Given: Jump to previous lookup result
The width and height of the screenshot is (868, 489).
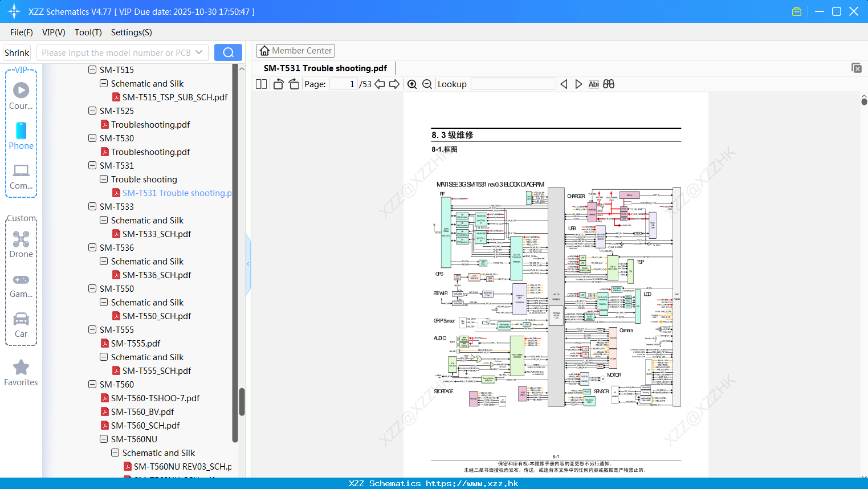Looking at the screenshot, I should pos(564,84).
